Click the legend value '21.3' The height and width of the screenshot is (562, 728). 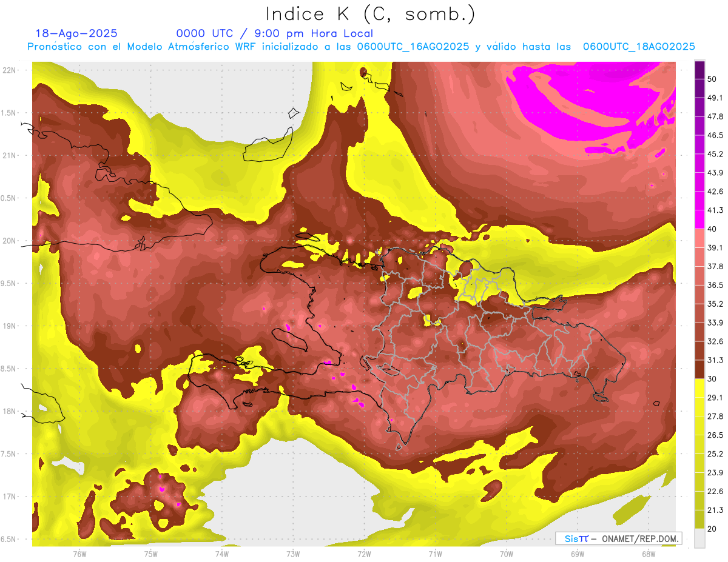tap(715, 510)
